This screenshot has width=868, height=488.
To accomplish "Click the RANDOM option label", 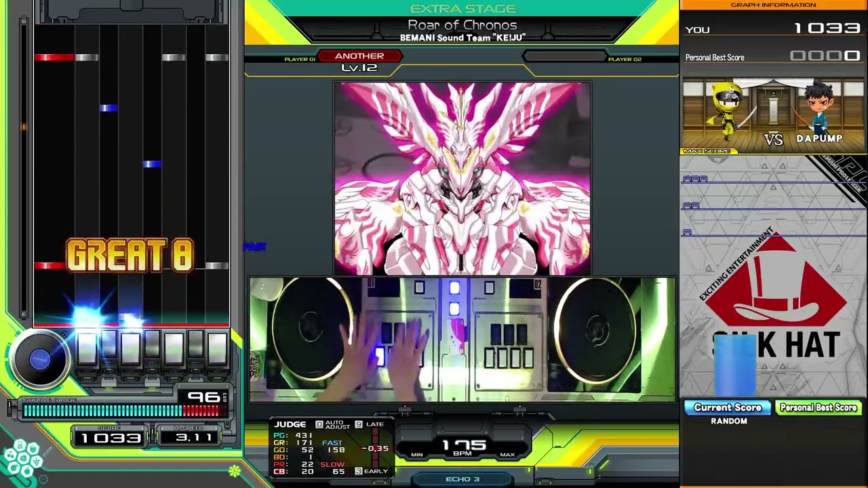I will coord(729,421).
